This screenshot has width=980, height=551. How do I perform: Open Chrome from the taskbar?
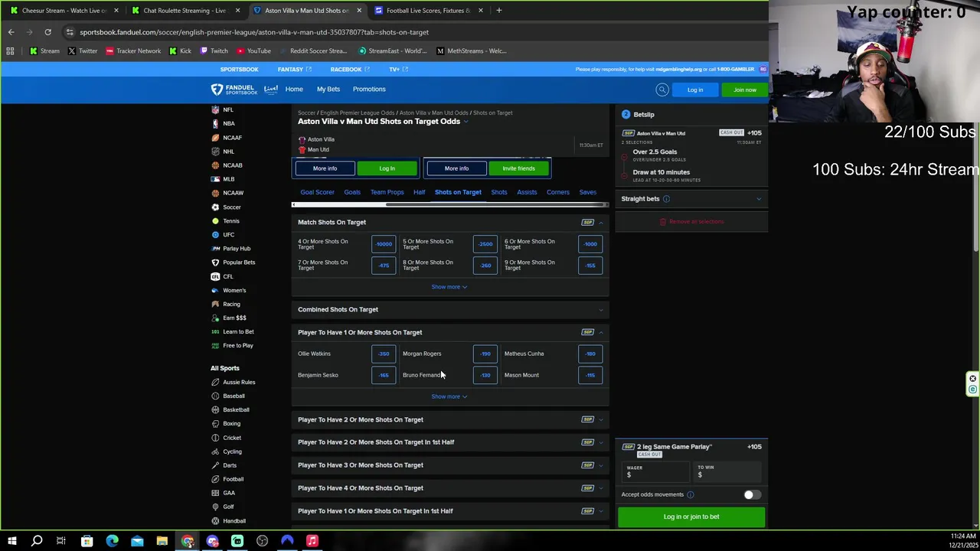(188, 541)
